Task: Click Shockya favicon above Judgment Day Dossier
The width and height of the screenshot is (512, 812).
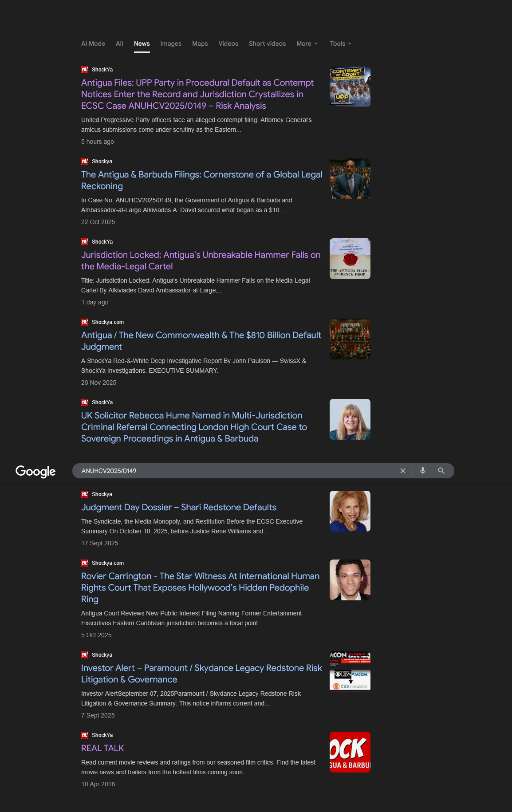Action: (x=85, y=494)
